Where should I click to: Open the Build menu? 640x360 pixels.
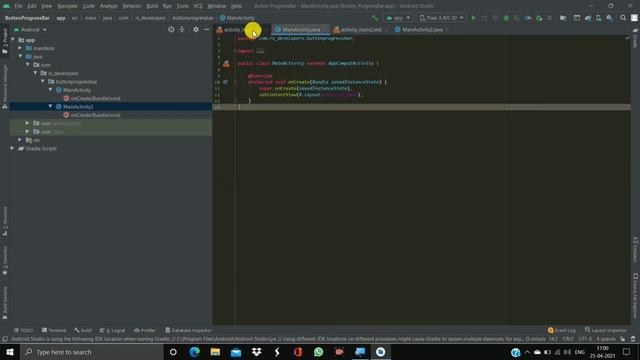(152, 6)
